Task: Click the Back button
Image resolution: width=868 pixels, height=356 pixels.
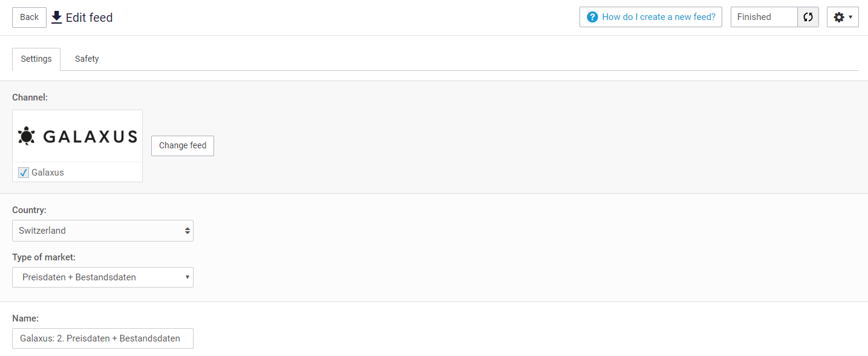Action: [29, 17]
